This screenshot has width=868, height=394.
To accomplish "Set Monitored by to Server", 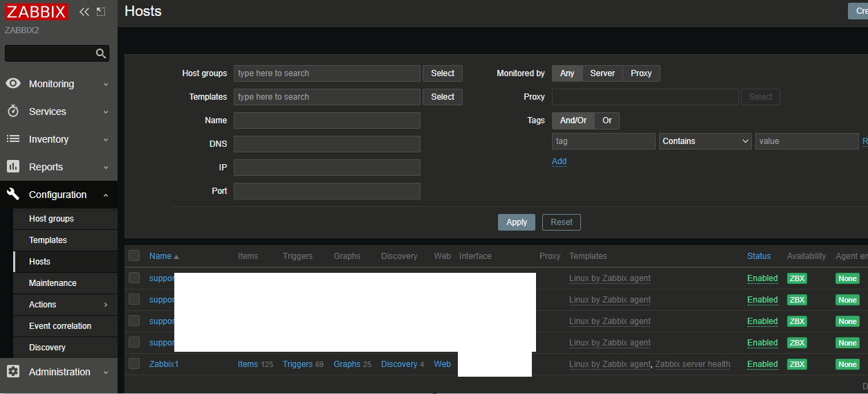I will pos(602,73).
